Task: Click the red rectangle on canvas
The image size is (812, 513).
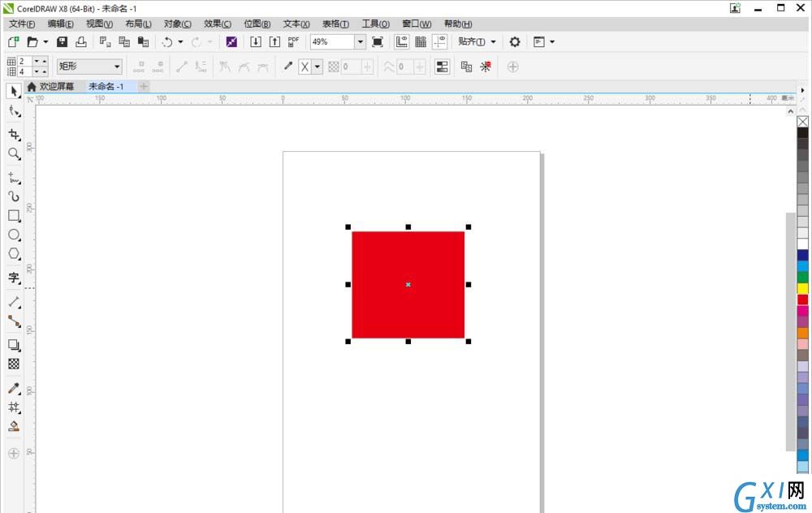Action: point(408,284)
